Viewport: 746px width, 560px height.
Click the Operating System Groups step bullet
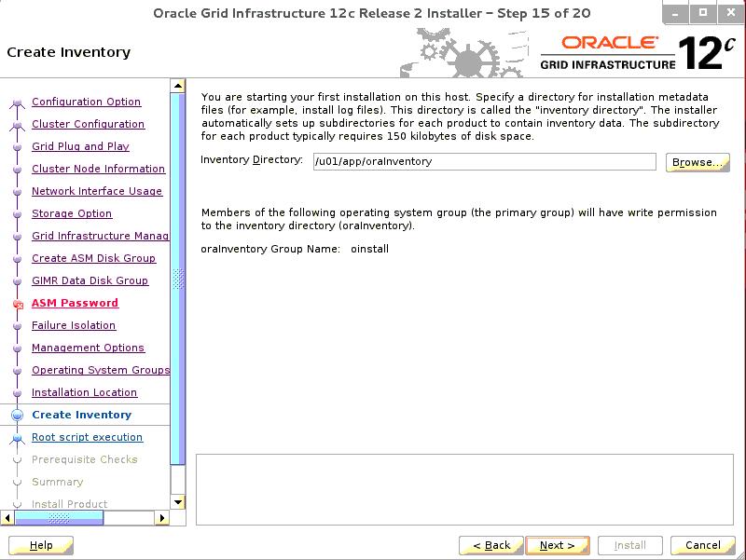[x=17, y=371]
